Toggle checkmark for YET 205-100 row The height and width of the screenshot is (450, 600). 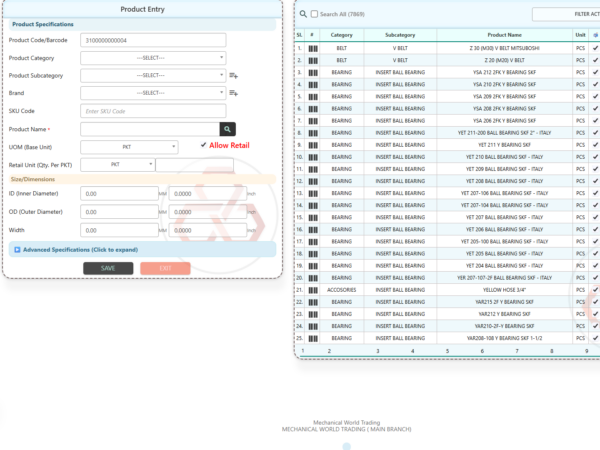(x=595, y=241)
